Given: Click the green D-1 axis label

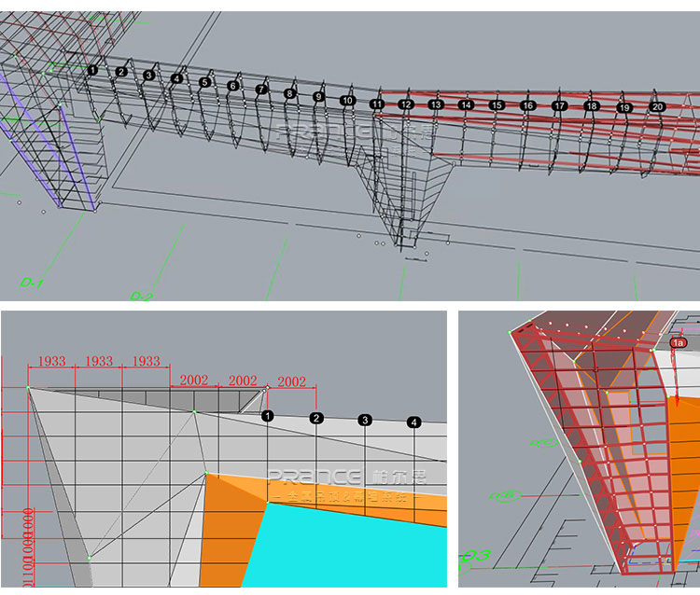Looking at the screenshot, I should 34,281.
